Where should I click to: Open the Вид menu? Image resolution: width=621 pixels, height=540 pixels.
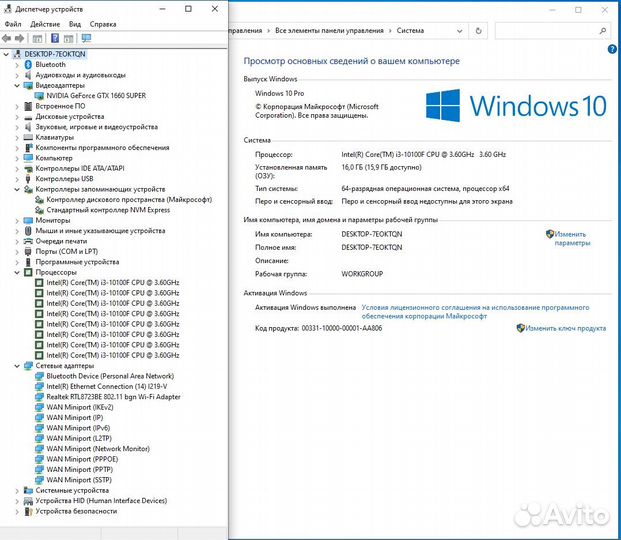[x=75, y=24]
